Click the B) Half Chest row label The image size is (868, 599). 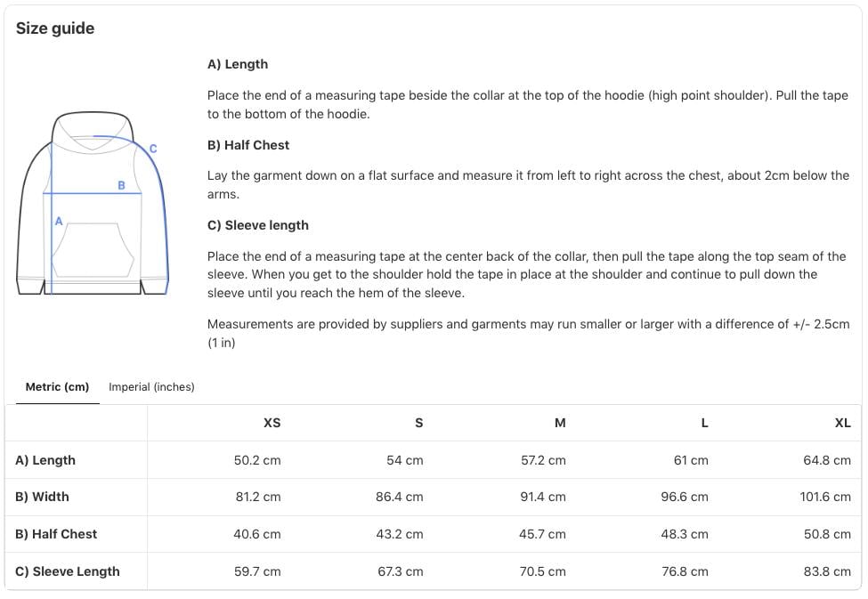point(56,534)
